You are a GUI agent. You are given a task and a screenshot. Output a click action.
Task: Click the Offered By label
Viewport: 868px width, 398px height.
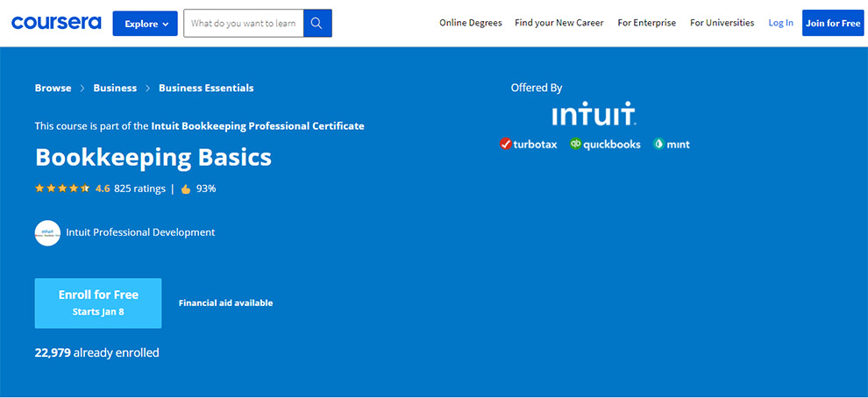click(537, 88)
